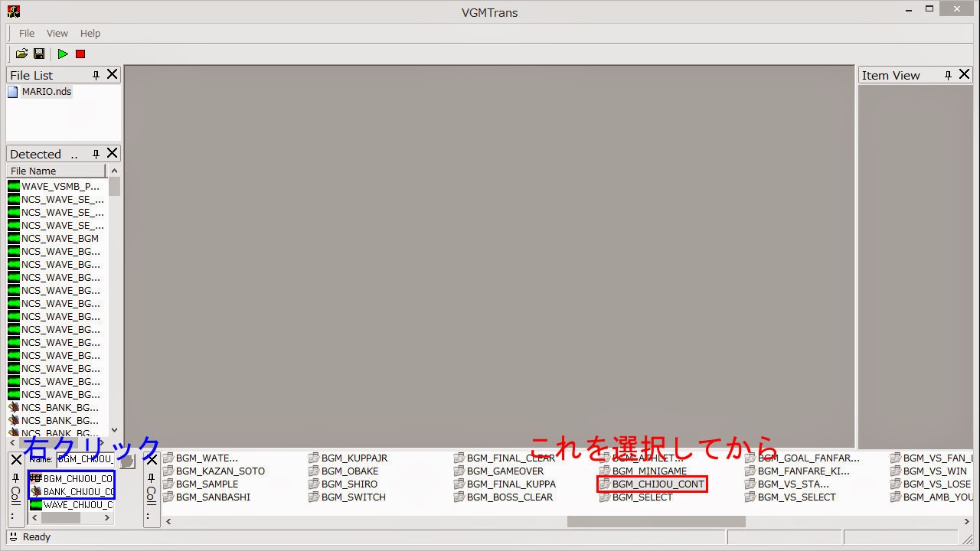Click the File Name column header
Screen dimensions: 980x551
pos(57,171)
